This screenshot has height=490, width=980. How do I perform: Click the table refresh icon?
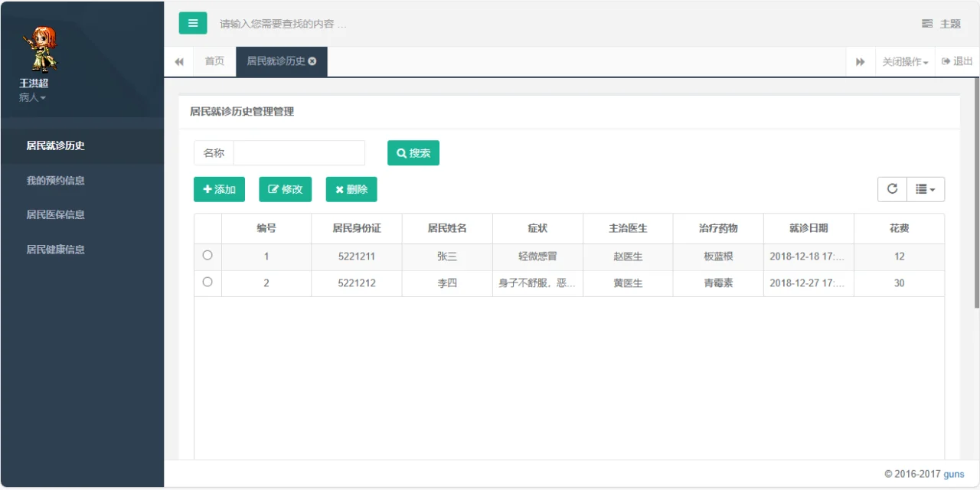coord(892,189)
